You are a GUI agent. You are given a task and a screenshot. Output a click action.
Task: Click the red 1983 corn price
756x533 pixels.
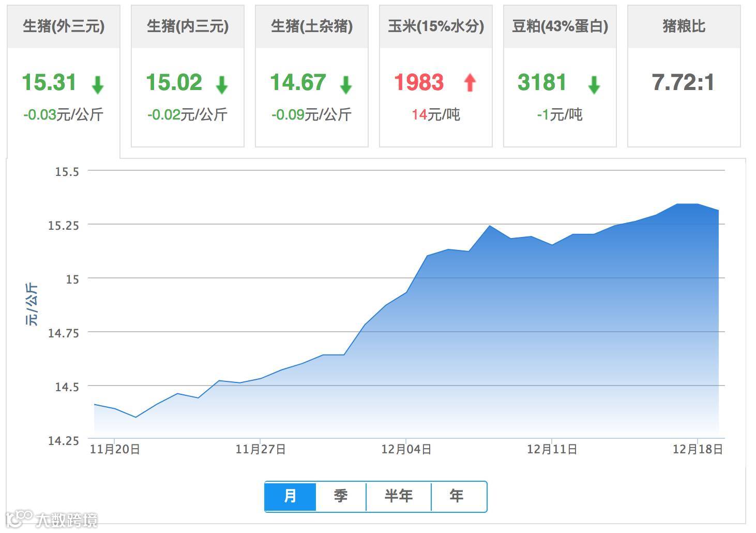tap(419, 83)
